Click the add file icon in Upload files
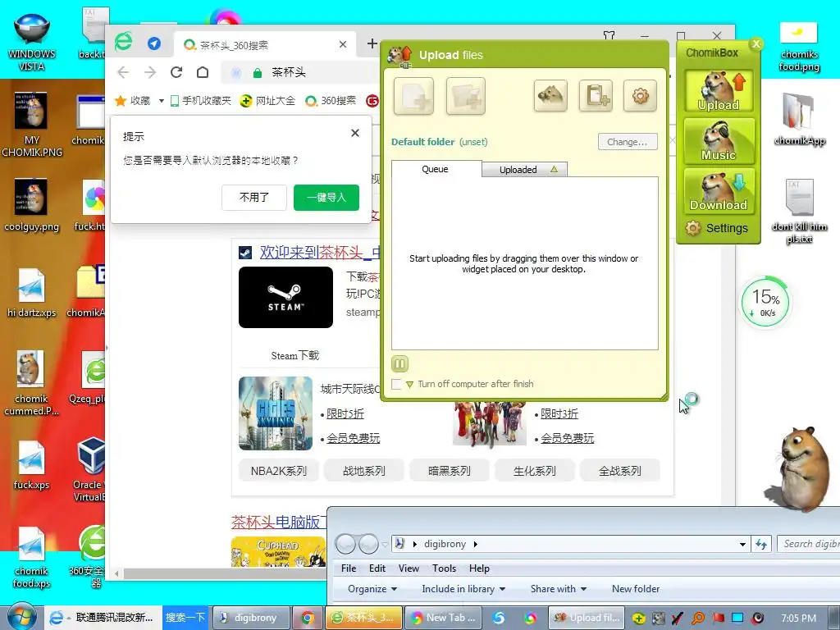Image resolution: width=840 pixels, height=630 pixels. coord(413,97)
